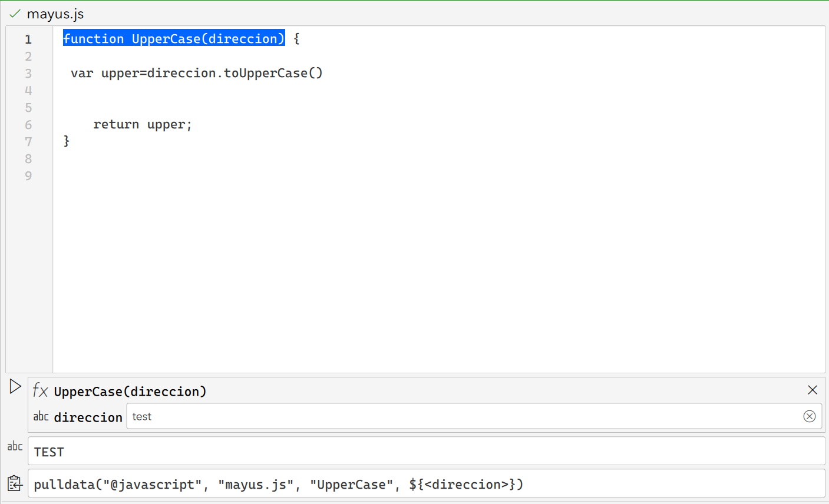Click the fx function icon
The height and width of the screenshot is (504, 829).
point(40,390)
